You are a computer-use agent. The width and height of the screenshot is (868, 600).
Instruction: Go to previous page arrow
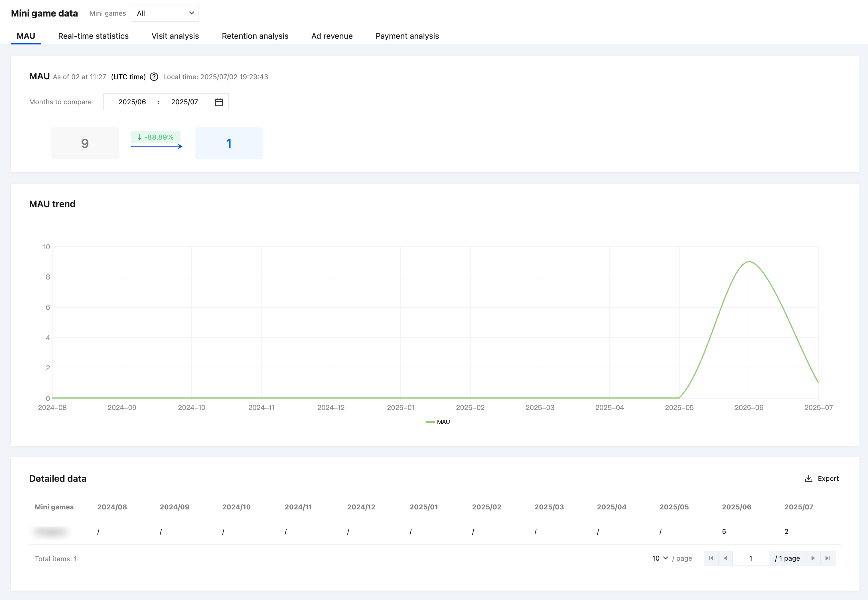pos(725,558)
